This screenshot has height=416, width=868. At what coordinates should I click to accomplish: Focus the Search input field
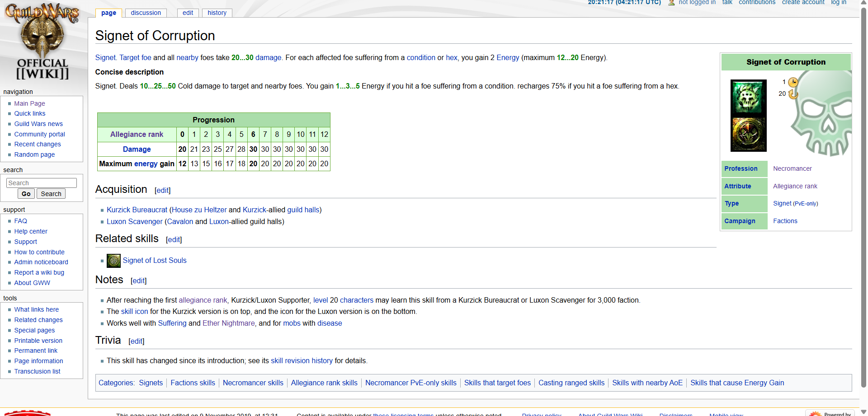tap(42, 183)
